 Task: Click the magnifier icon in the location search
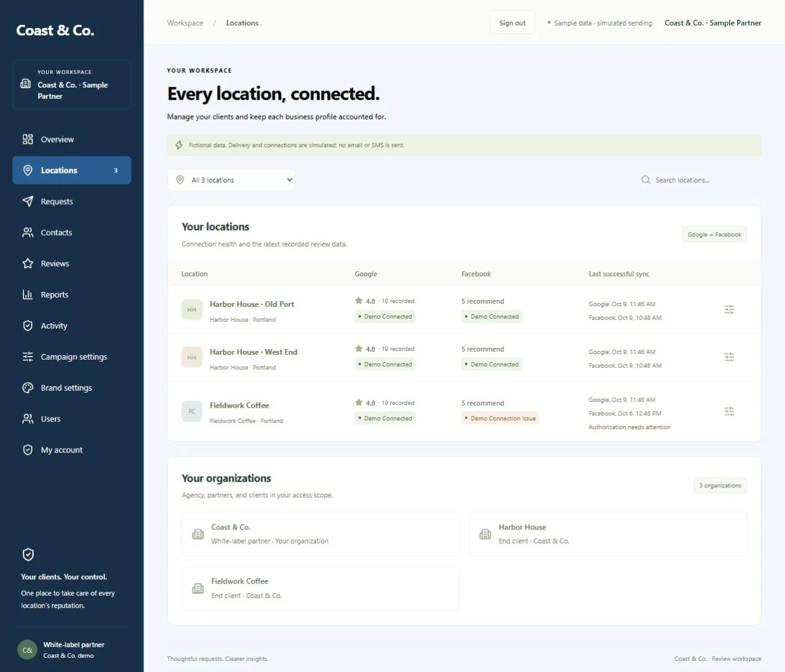(646, 180)
